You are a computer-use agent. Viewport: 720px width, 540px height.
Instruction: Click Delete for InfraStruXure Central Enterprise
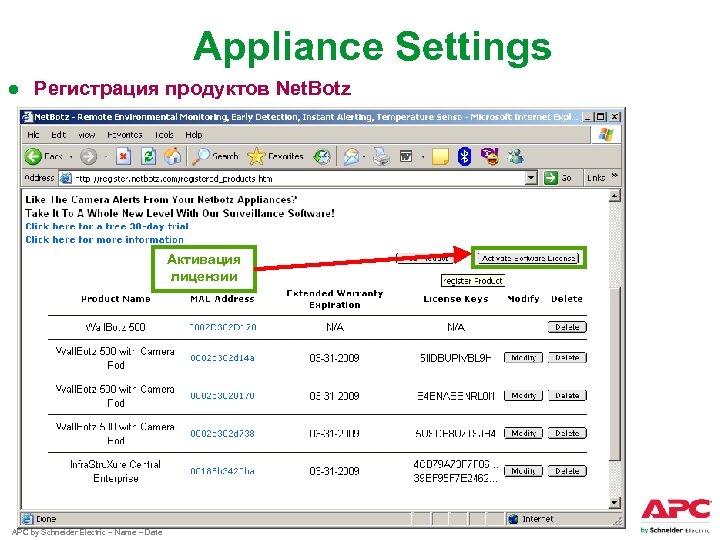pos(567,471)
